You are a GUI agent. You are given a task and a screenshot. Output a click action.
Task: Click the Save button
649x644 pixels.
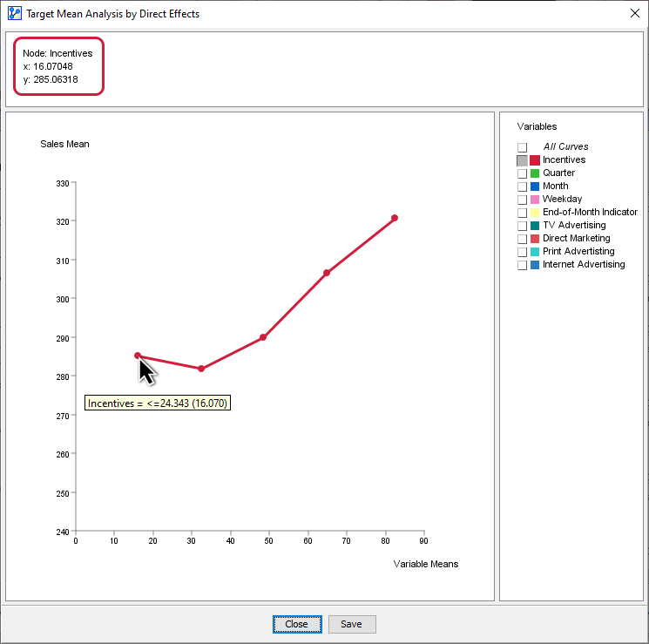(351, 624)
